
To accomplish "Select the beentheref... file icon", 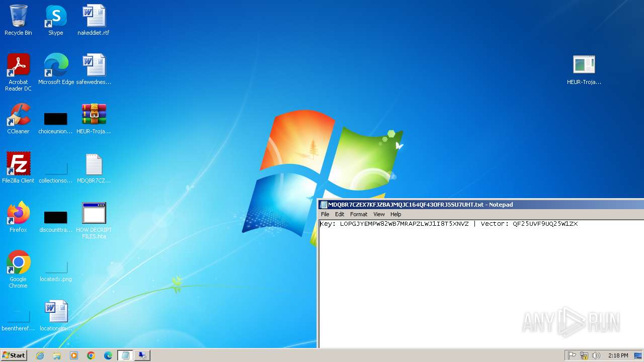I will click(x=18, y=320).
